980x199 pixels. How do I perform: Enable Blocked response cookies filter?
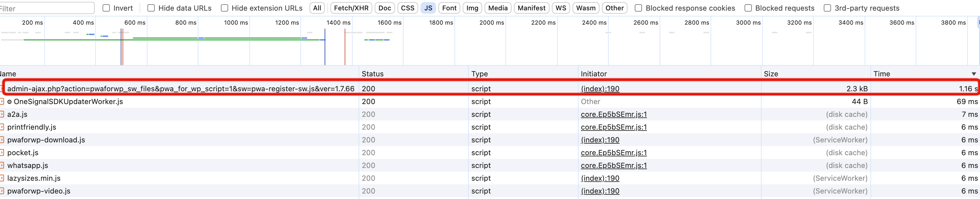point(638,8)
